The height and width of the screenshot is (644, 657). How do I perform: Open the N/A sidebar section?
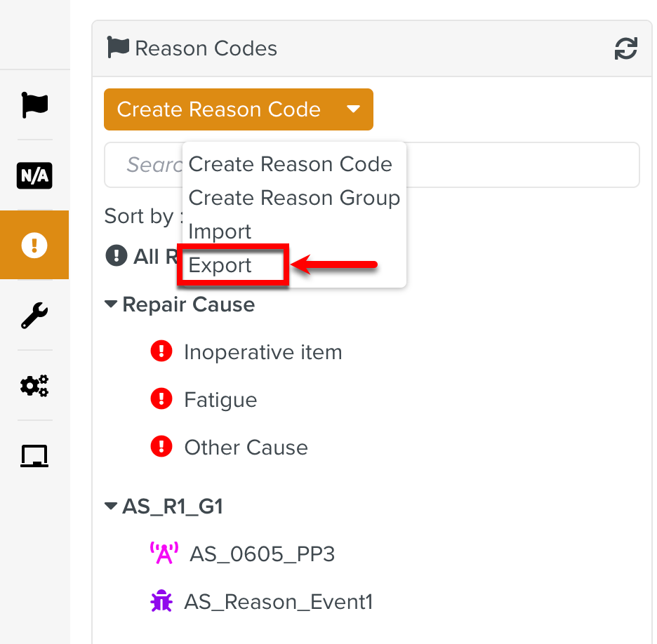pyautogui.click(x=34, y=175)
